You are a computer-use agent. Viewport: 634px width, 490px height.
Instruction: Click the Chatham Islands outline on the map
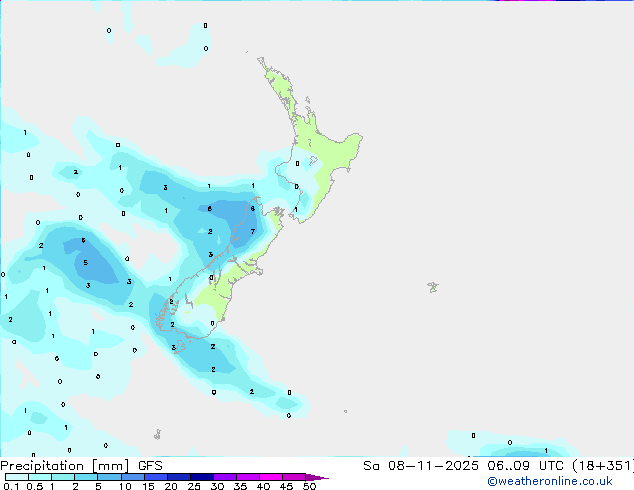coord(433,287)
